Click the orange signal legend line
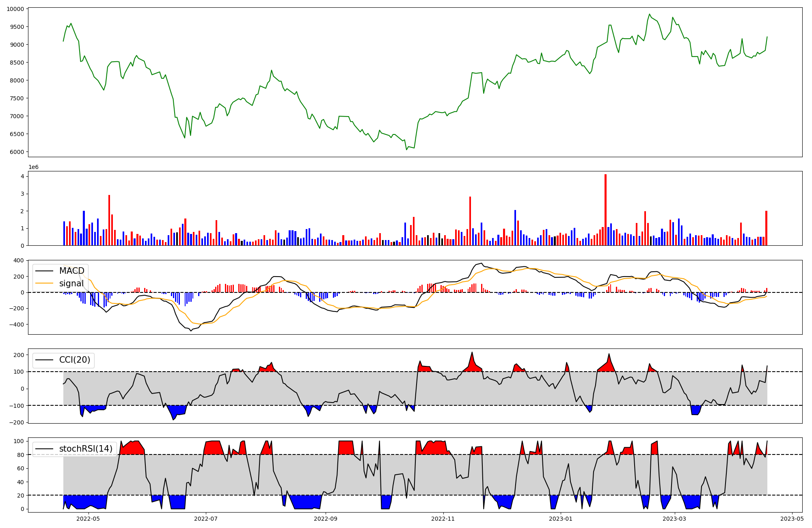 (45, 283)
